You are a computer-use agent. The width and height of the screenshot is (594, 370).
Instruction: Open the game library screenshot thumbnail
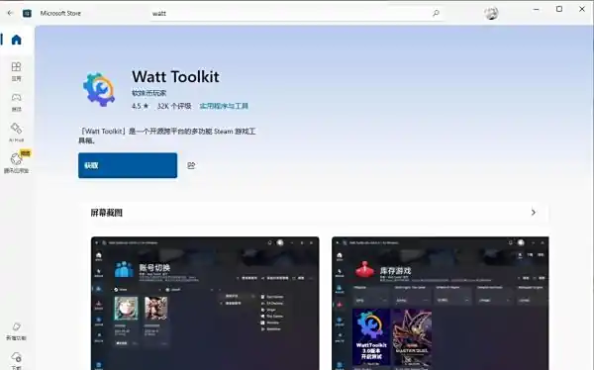point(440,303)
